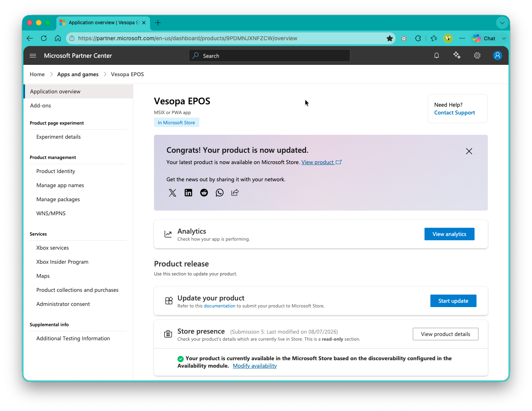Expand the dropdown next to Chat

504,38
